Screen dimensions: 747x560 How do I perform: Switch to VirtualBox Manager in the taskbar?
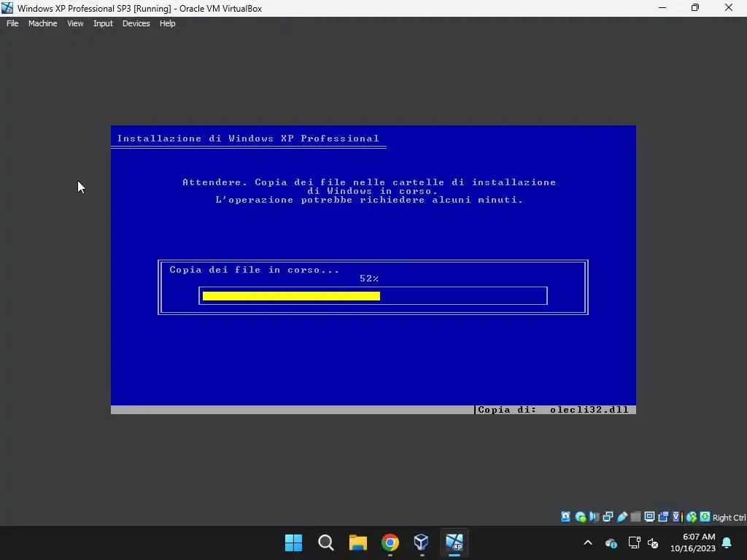pos(422,542)
